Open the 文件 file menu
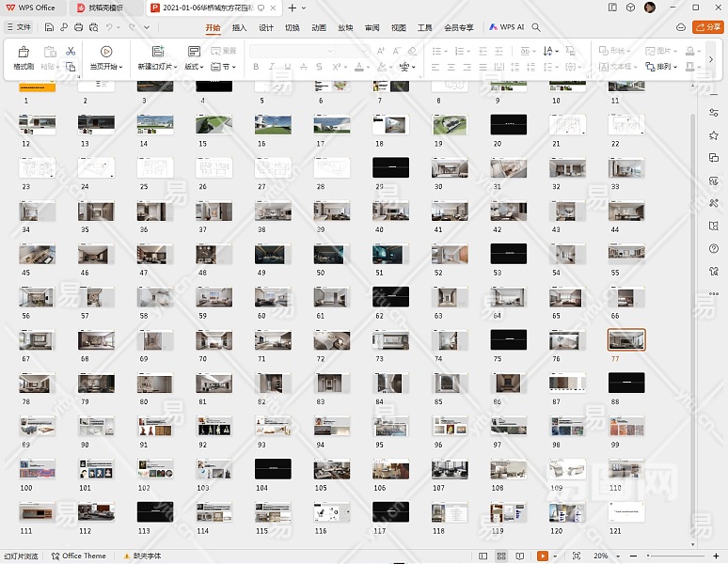This screenshot has height=564, width=728. pyautogui.click(x=19, y=27)
